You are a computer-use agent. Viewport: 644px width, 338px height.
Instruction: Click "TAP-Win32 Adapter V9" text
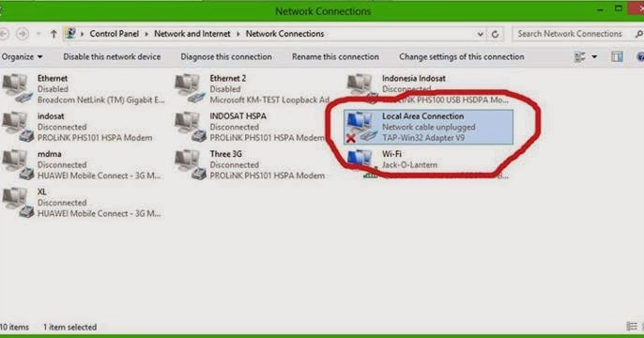point(423,138)
